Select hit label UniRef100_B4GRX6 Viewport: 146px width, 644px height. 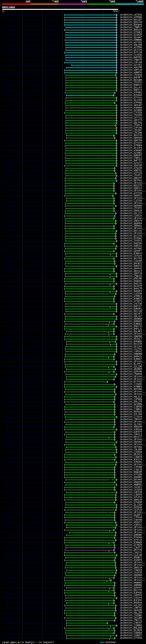tap(131, 603)
